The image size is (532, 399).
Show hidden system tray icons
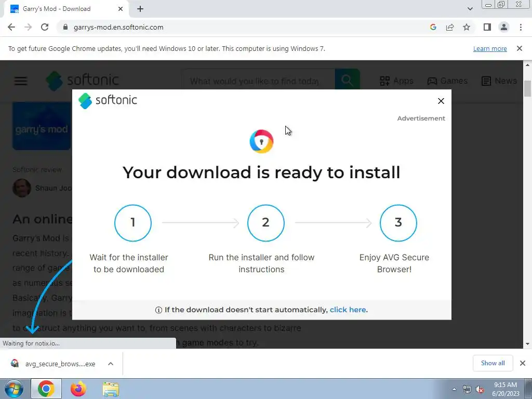(454, 389)
